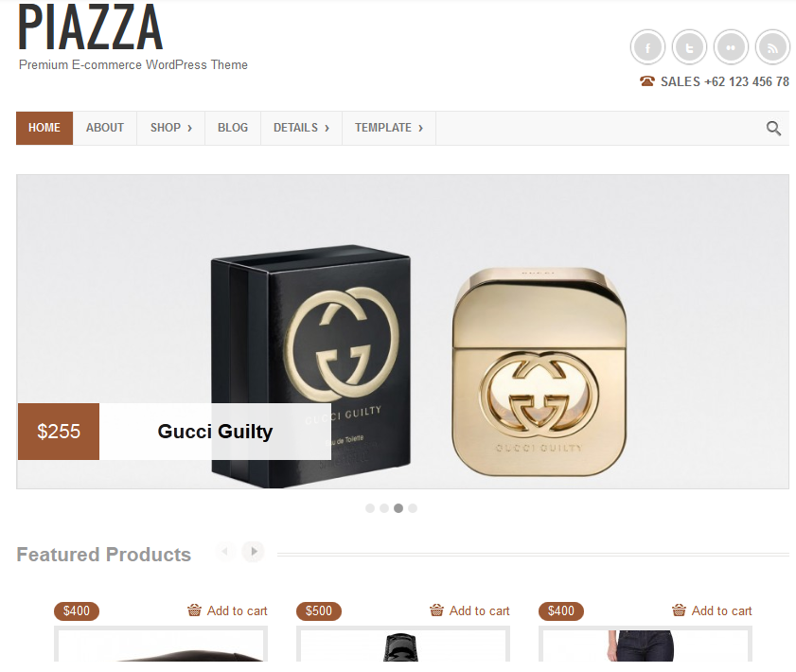The height and width of the screenshot is (672, 796).
Task: Open the Facebook social icon
Action: (x=647, y=47)
